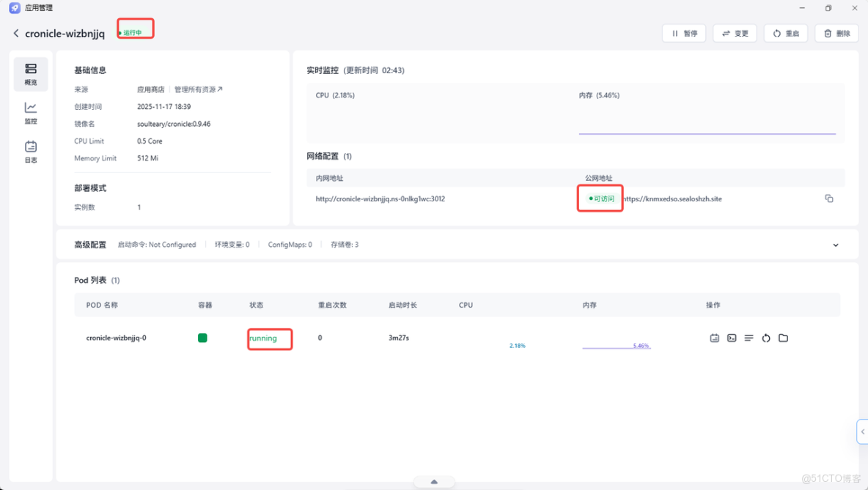
Task: Click the upward arrow at page bottom
Action: pos(434,481)
